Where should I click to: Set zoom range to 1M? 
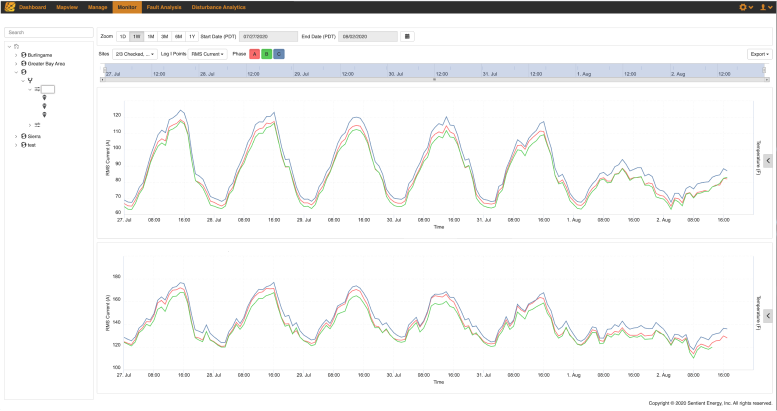click(x=151, y=37)
